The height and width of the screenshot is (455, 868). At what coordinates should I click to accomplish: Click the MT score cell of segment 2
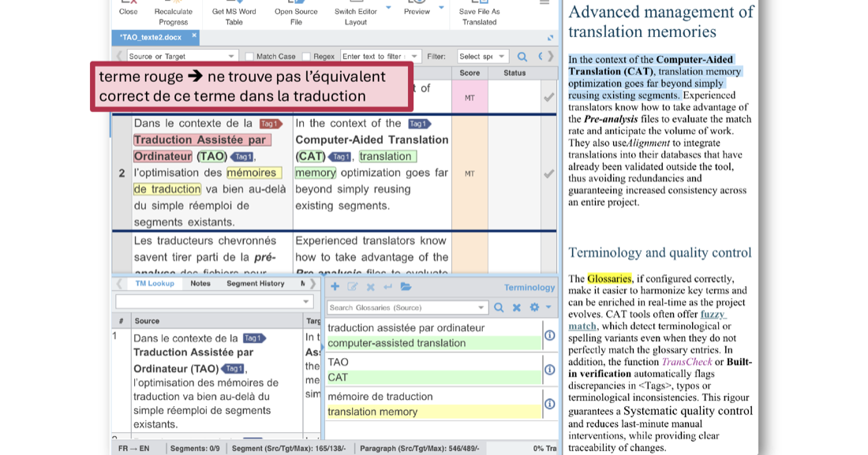click(x=470, y=173)
